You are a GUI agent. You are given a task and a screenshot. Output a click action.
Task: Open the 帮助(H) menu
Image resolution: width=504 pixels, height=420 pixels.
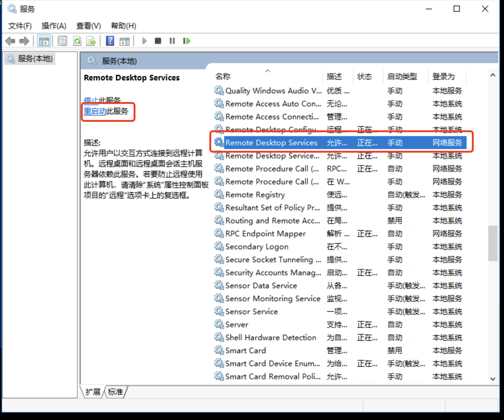click(123, 26)
